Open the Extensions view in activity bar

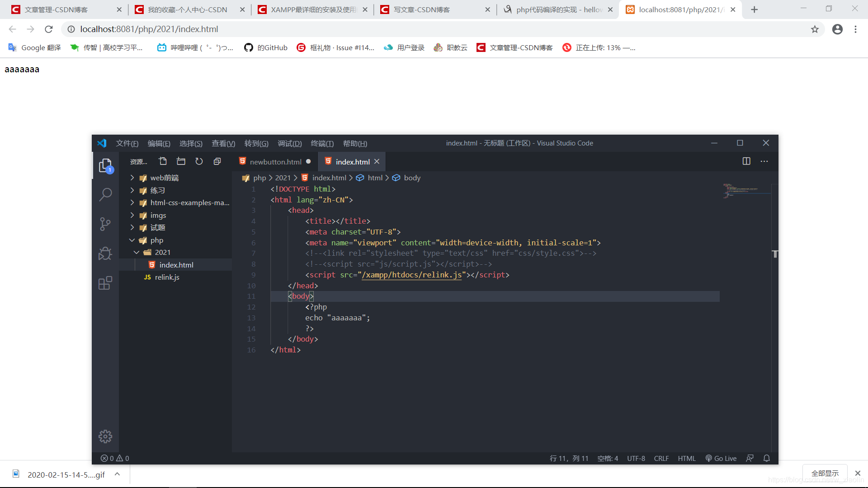pos(105,283)
